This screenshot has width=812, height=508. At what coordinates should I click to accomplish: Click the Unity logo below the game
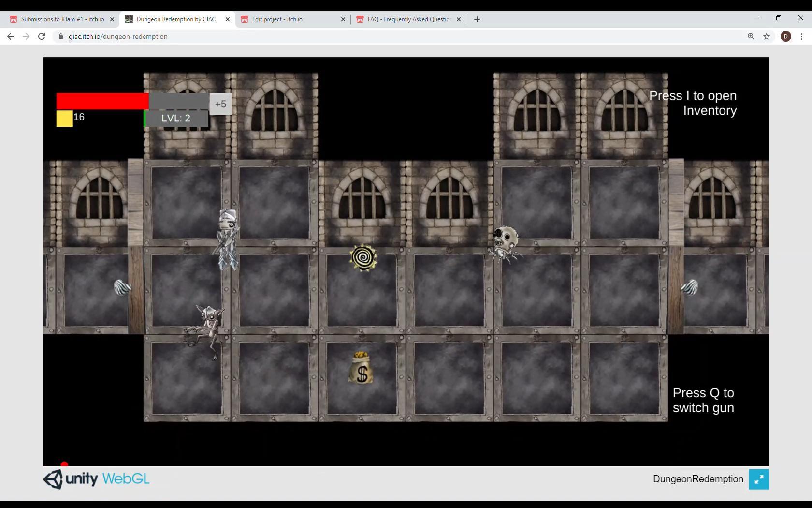[x=53, y=479]
